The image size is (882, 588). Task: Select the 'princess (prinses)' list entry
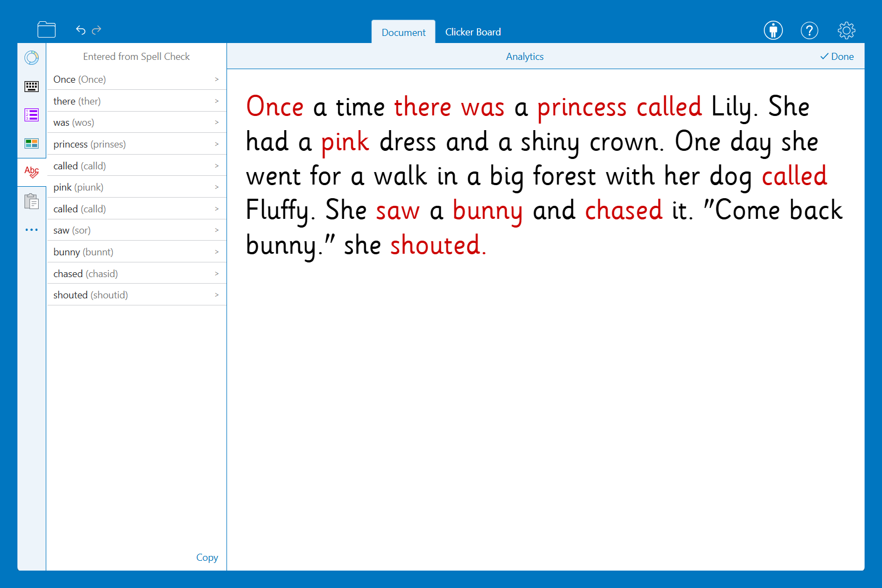click(137, 144)
